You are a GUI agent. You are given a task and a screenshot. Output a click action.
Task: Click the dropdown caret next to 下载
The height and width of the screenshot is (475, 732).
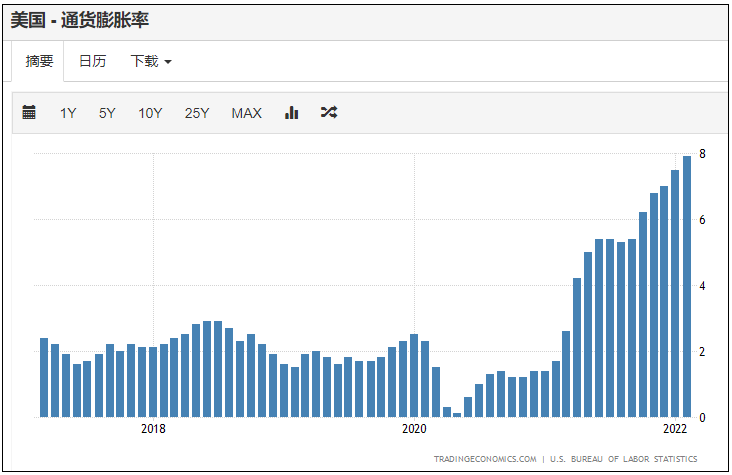click(168, 62)
